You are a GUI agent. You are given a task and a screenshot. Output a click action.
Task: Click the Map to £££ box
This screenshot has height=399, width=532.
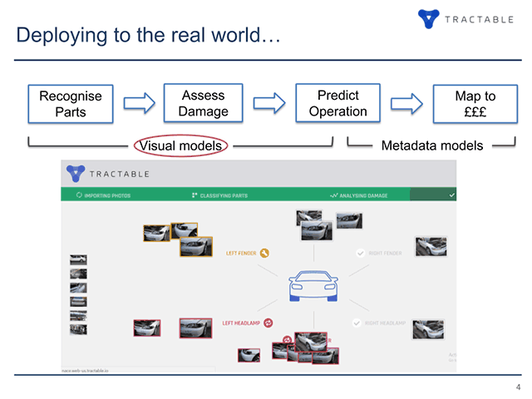[474, 105]
